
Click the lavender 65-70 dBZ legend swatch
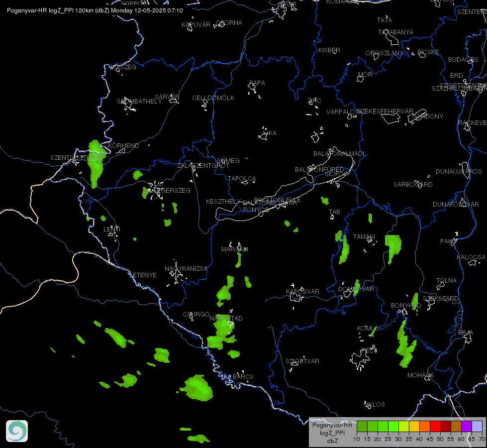pyautogui.click(x=477, y=426)
